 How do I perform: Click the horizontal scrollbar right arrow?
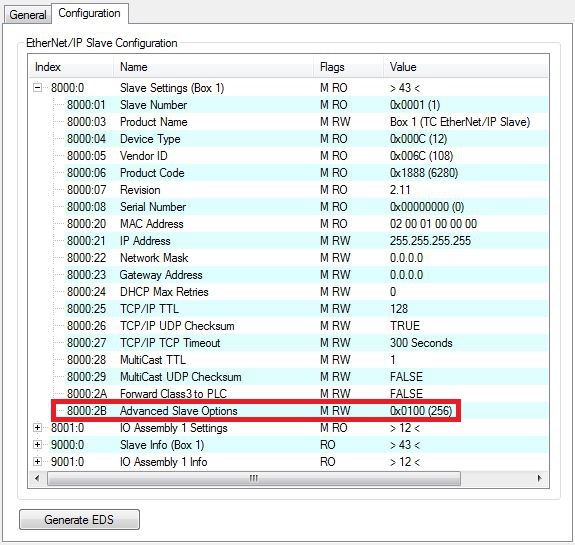[539, 478]
